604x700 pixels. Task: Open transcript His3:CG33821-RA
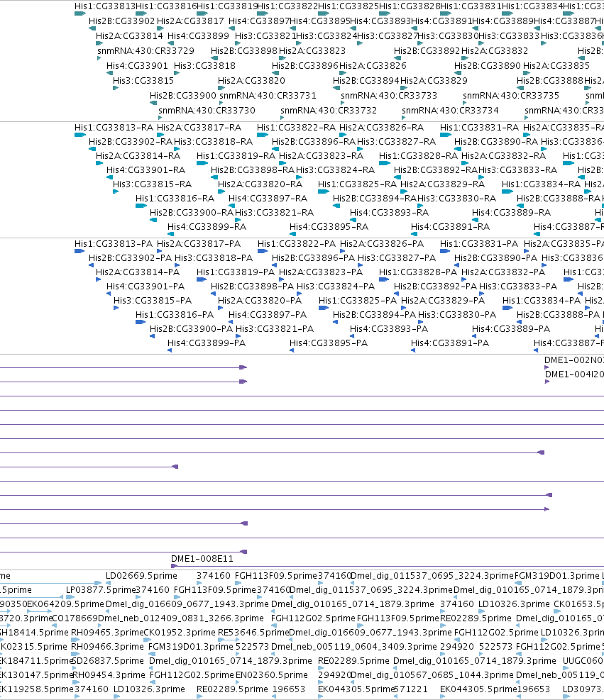pos(274,213)
